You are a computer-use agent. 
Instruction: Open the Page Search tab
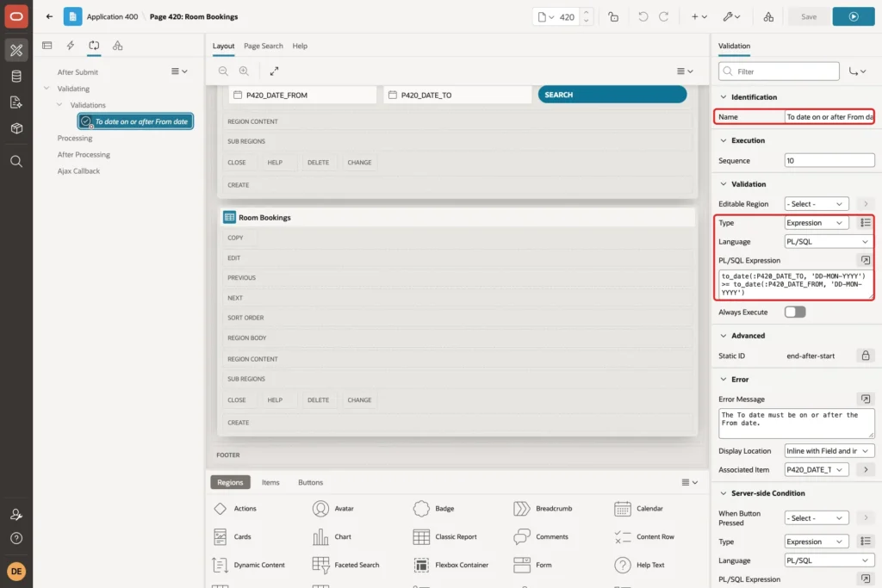click(264, 46)
